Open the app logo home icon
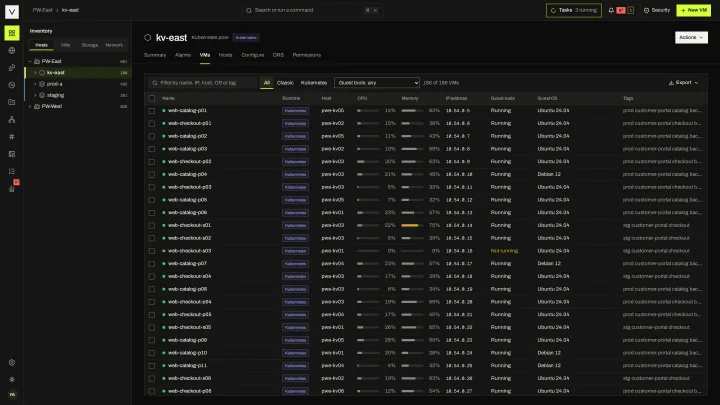This screenshot has width=720, height=405. 12,11
